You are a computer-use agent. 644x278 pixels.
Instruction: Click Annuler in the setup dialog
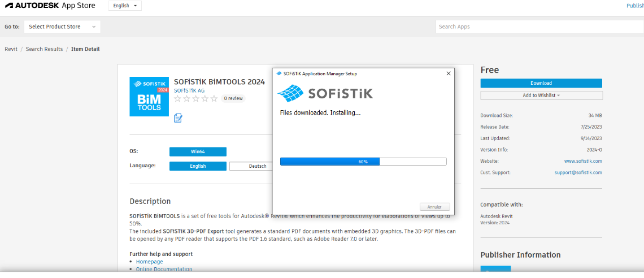435,207
